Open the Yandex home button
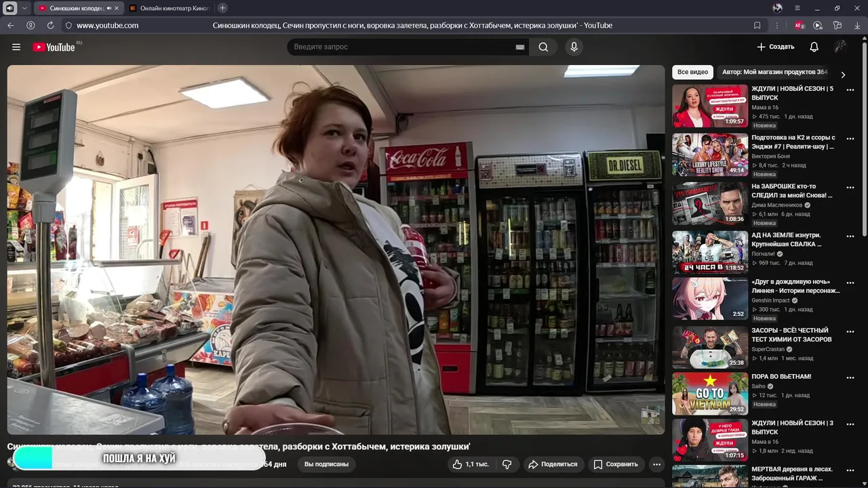The image size is (868, 488). [x=31, y=25]
